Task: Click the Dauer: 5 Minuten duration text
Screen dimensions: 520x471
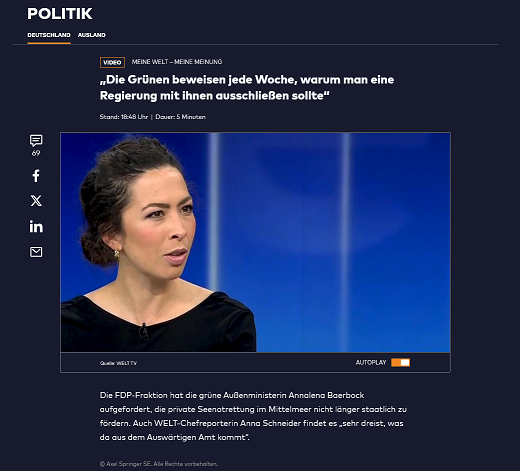Action: coord(180,117)
